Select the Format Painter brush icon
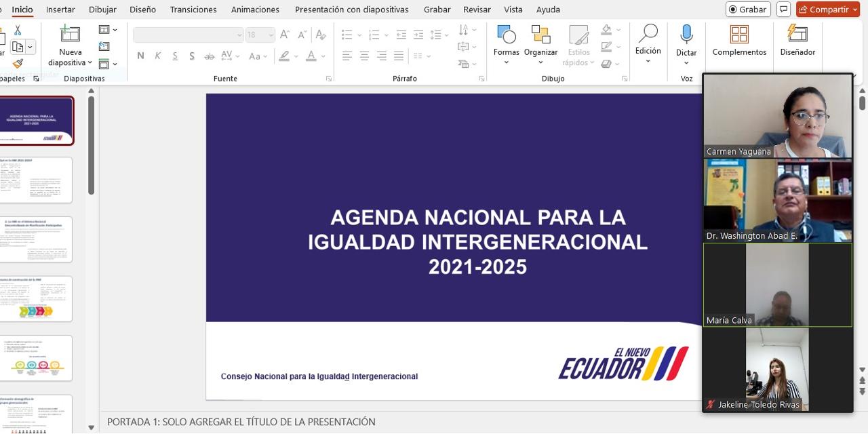868x434 pixels. pos(18,63)
